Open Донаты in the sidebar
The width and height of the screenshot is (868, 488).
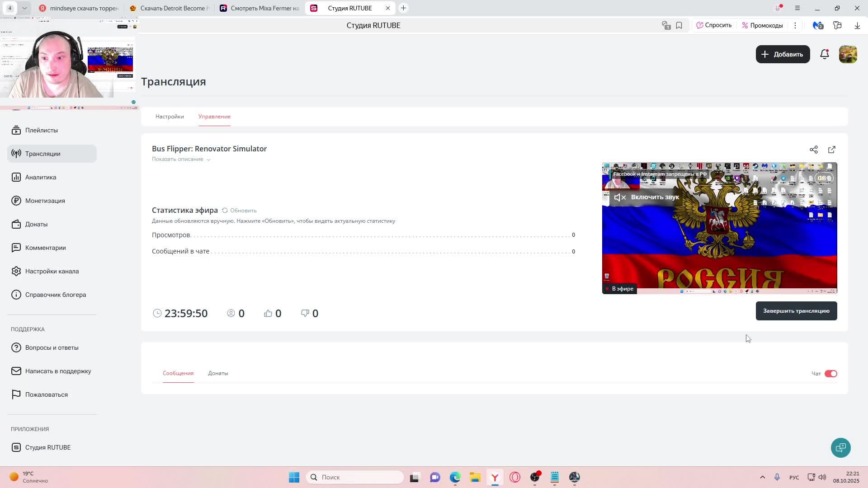coord(36,224)
